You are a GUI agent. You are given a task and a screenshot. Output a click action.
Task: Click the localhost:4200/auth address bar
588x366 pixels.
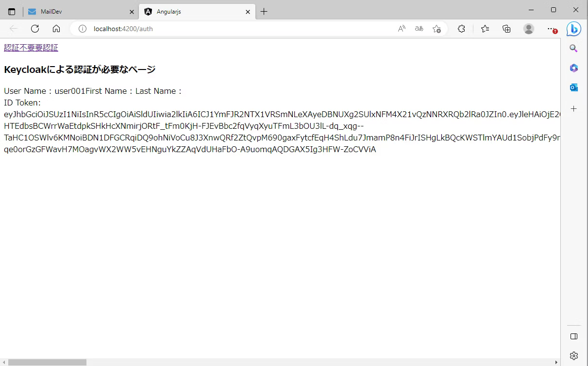(x=233, y=29)
